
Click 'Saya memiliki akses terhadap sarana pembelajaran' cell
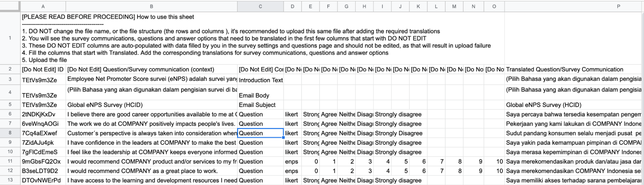pyautogui.click(x=573, y=180)
